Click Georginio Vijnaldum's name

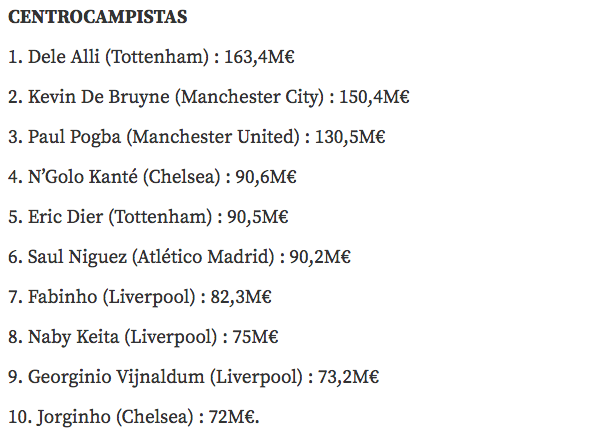coord(116,377)
